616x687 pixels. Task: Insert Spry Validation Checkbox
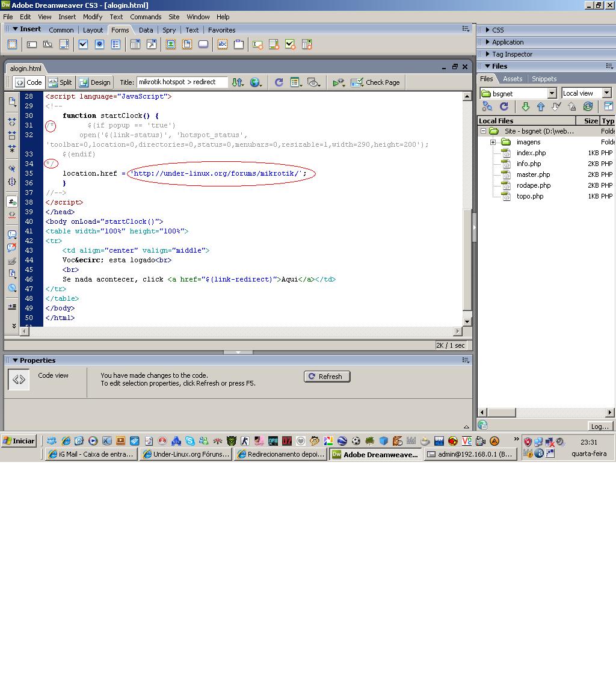291,45
